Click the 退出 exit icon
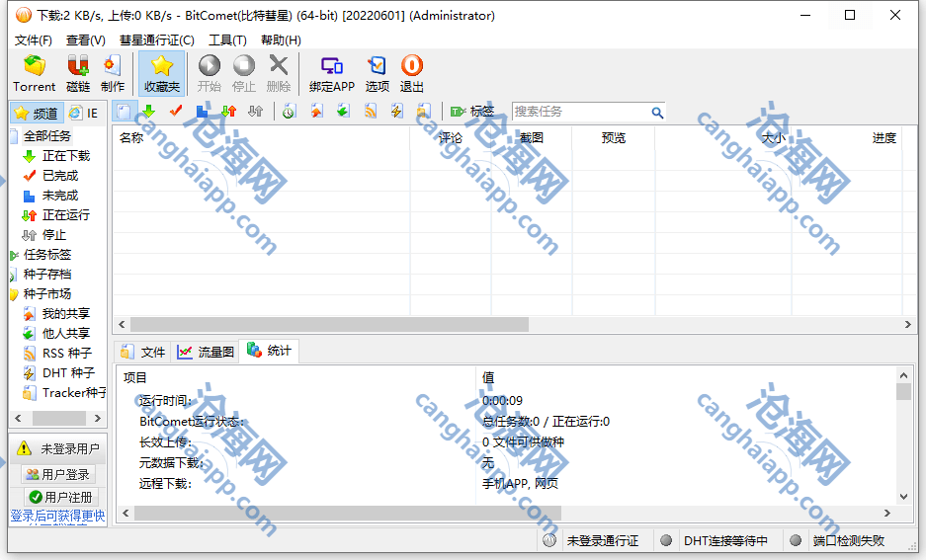This screenshot has height=560, width=926. [x=412, y=73]
